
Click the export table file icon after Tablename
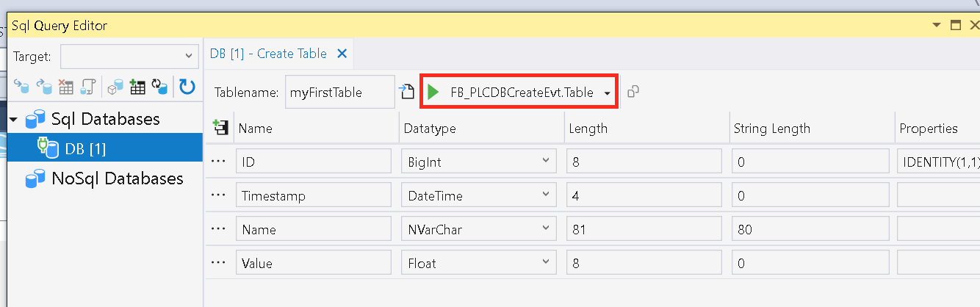(407, 93)
